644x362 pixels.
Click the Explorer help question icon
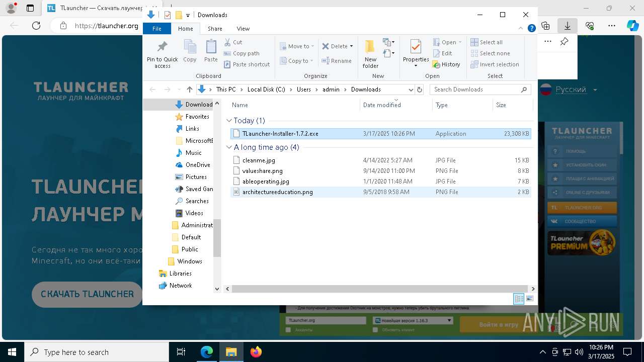(531, 29)
